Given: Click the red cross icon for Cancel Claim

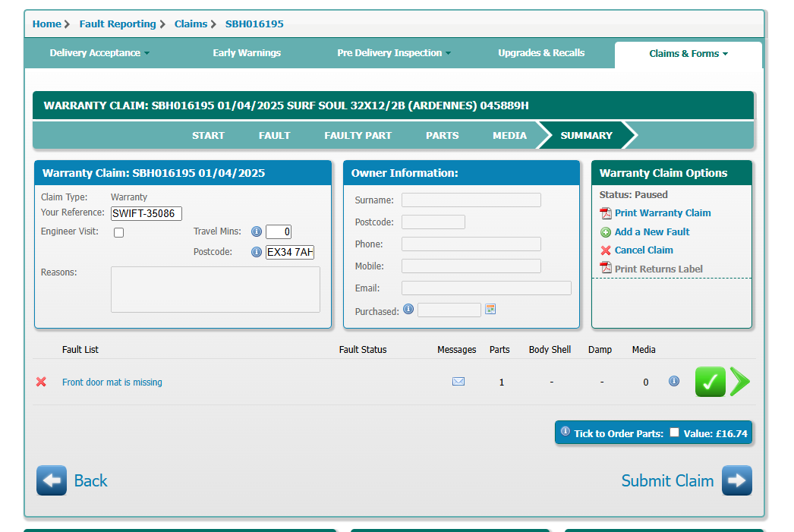Looking at the screenshot, I should (606, 250).
